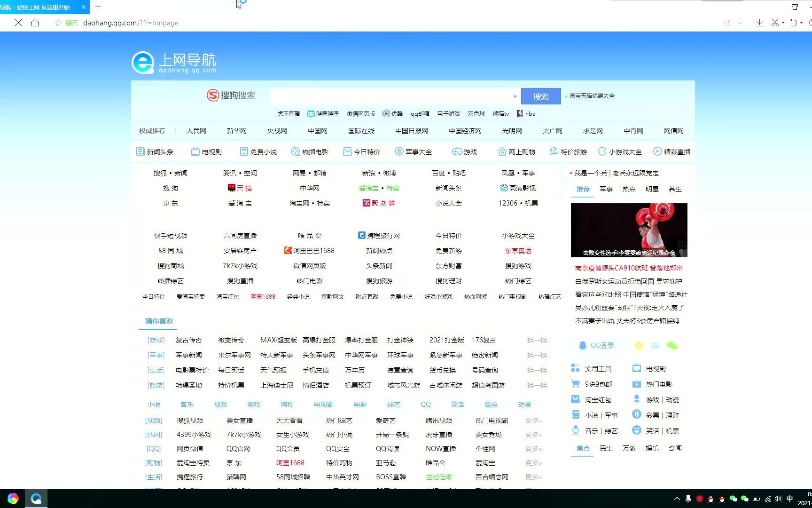Click the scissors screenshot tool icon
Image resolution: width=812 pixels, height=508 pixels.
[775, 23]
